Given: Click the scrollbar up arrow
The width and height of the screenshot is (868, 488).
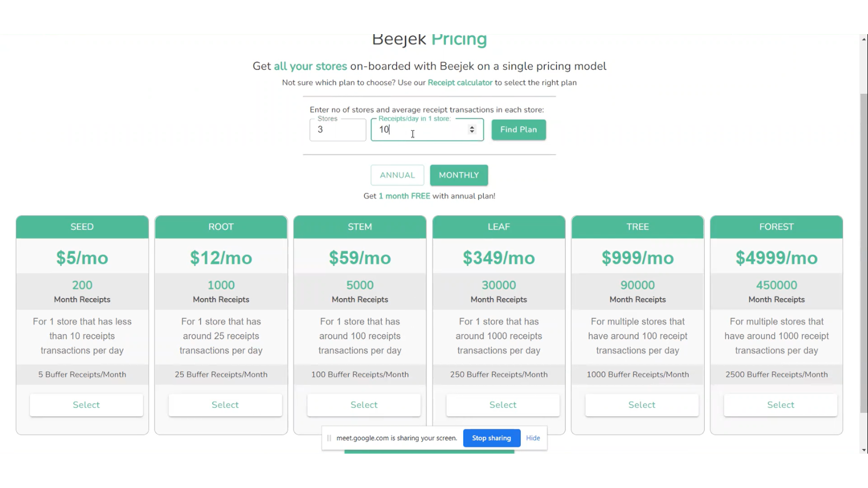Looking at the screenshot, I should click(x=862, y=38).
